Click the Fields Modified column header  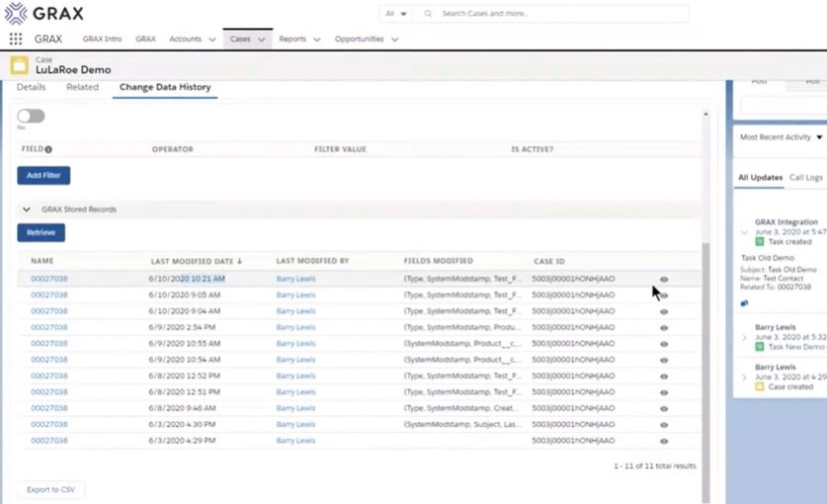[x=439, y=261]
